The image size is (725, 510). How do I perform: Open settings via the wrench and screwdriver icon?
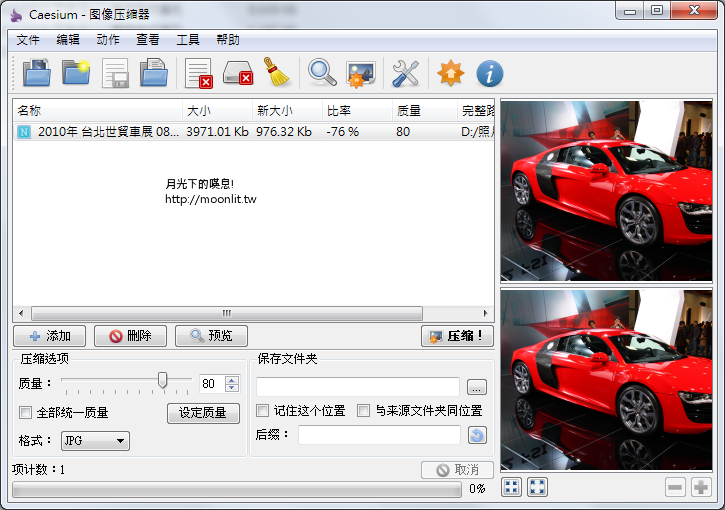405,73
